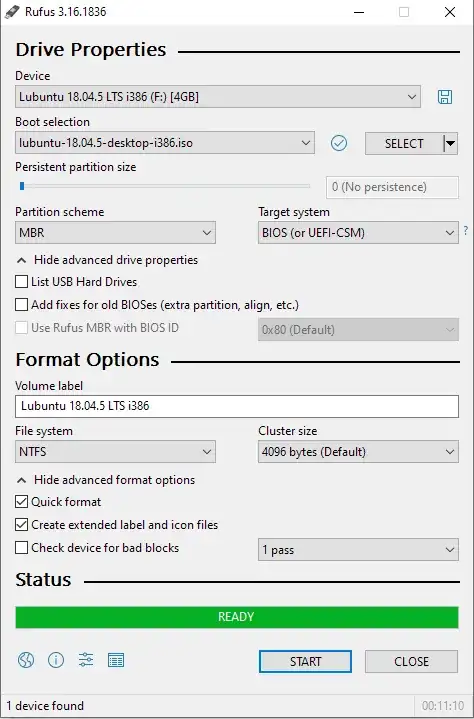The image size is (474, 719).
Task: Click the 00:11:10 elapsed timer
Action: tap(442, 706)
